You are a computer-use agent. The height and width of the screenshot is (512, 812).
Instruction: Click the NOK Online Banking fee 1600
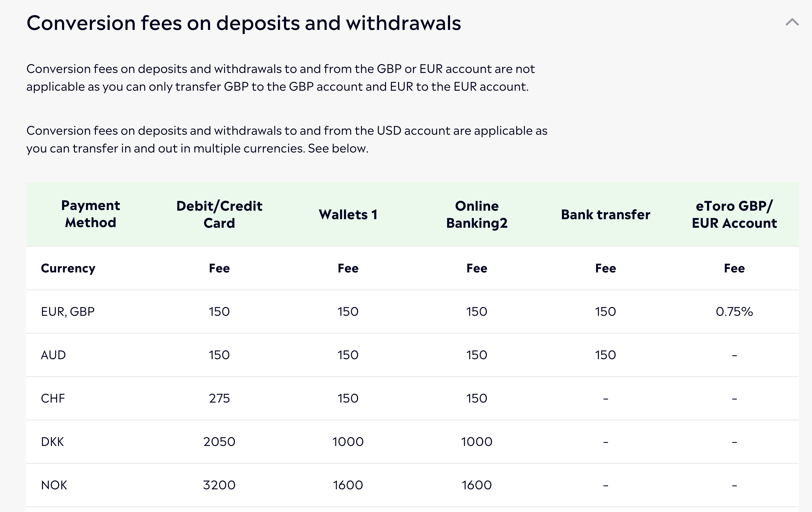477,485
